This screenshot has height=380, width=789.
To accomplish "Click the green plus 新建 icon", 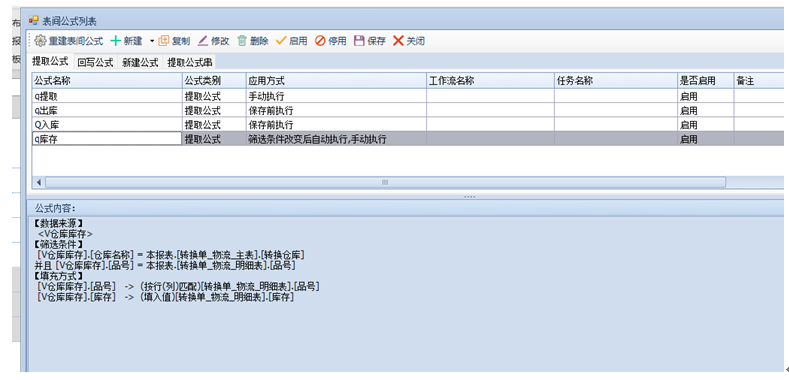I will (x=116, y=41).
